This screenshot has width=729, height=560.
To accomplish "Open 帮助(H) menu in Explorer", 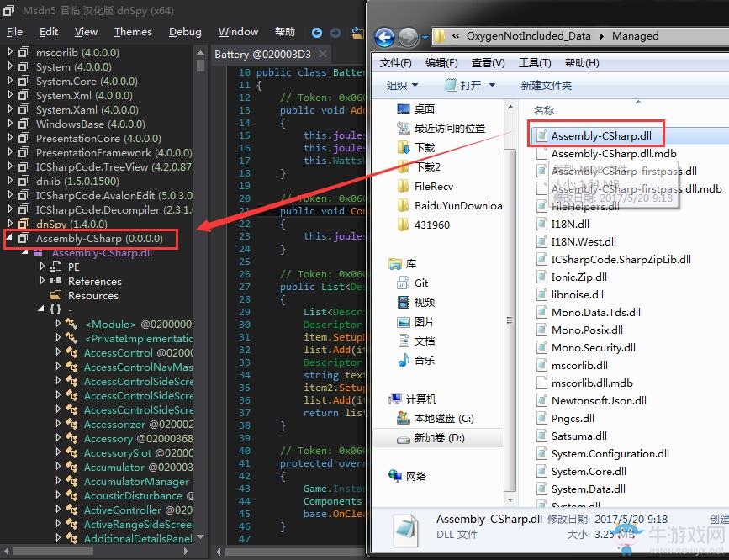I will coord(582,63).
